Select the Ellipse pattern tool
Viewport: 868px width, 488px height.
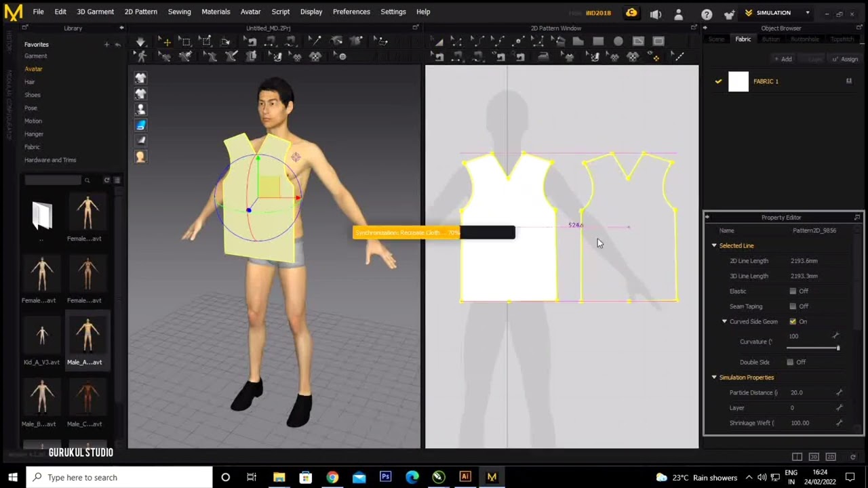618,41
